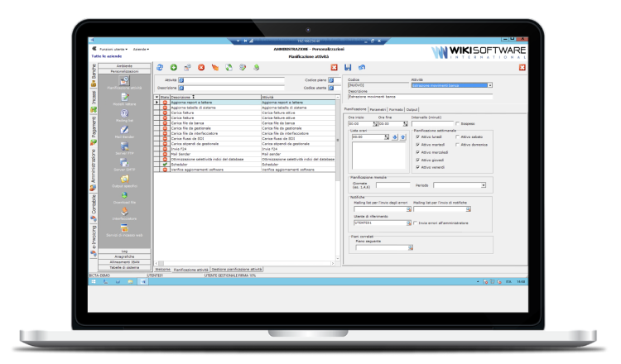The image size is (621, 364).
Task: Switch to Gestione pianificazione attività tab
Action: 237,270
